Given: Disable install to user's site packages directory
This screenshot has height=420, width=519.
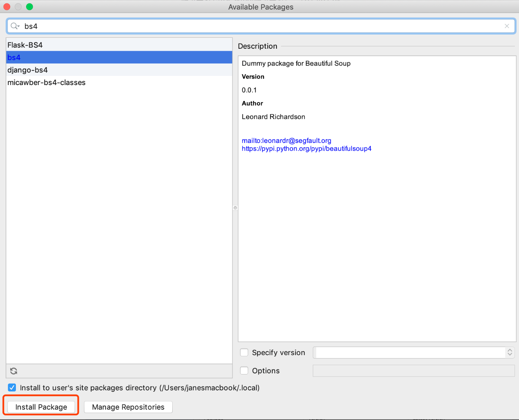Looking at the screenshot, I should tap(12, 388).
